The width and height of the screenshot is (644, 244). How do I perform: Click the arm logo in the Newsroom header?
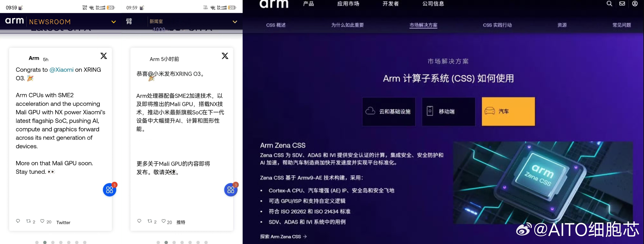pyautogui.click(x=15, y=21)
